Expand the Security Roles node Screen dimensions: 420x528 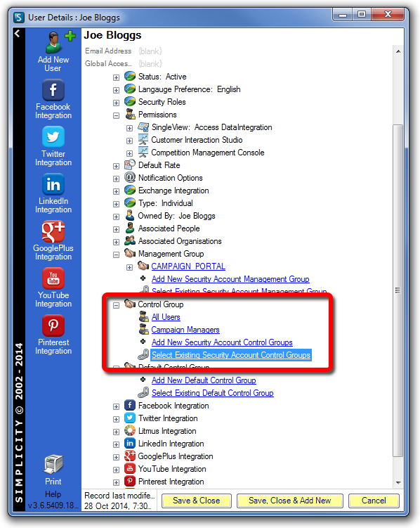116,103
